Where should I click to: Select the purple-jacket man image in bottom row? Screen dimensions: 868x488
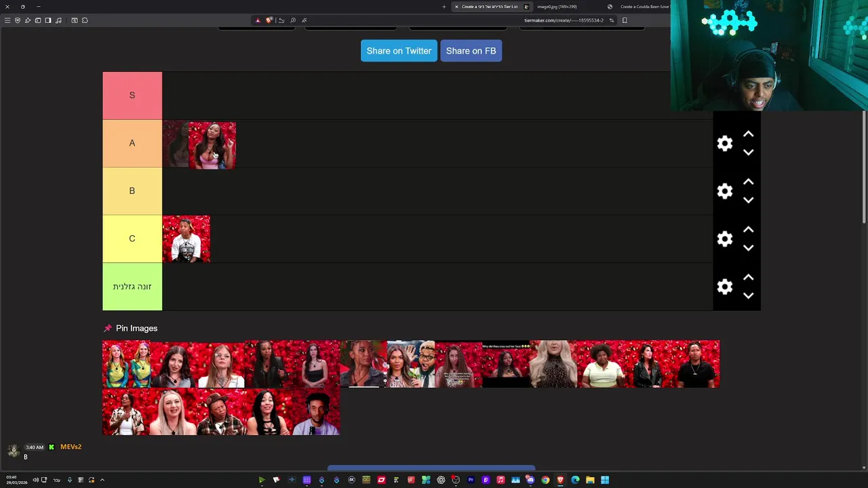click(x=316, y=411)
